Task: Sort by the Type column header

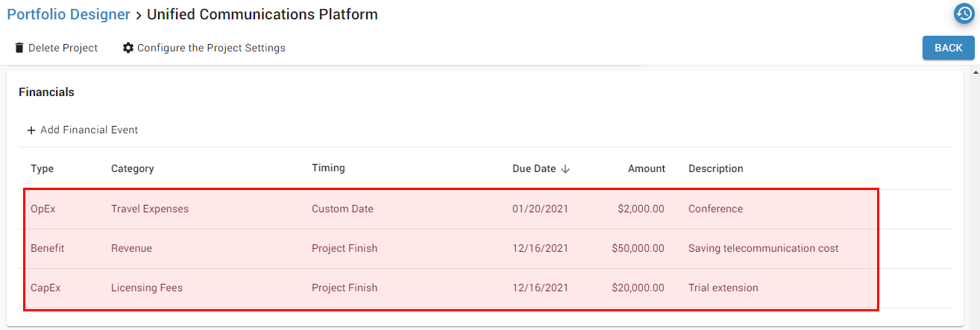Action: pyautogui.click(x=43, y=168)
